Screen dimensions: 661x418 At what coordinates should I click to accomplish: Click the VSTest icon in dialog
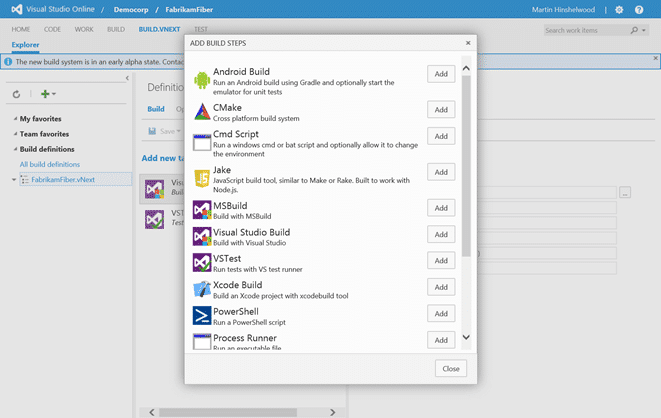tap(202, 263)
